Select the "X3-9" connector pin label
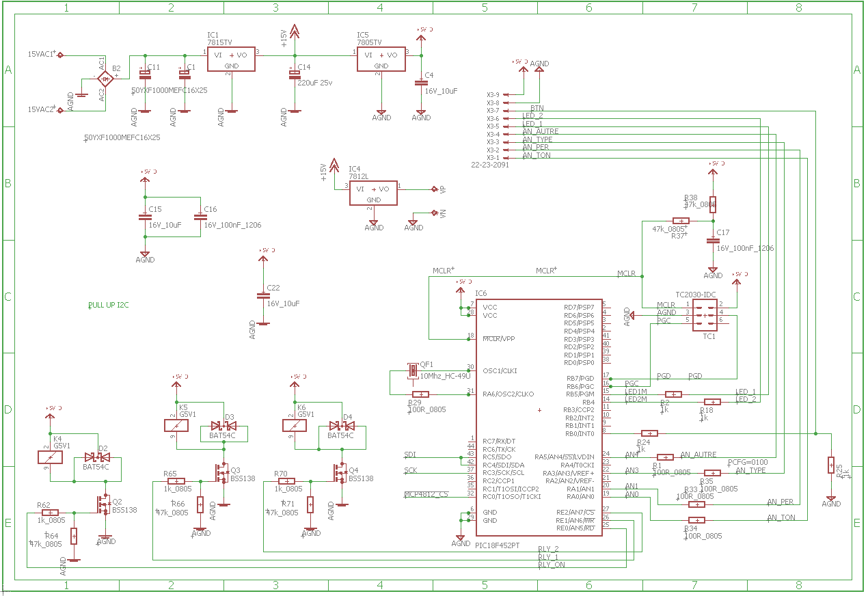 [493, 94]
